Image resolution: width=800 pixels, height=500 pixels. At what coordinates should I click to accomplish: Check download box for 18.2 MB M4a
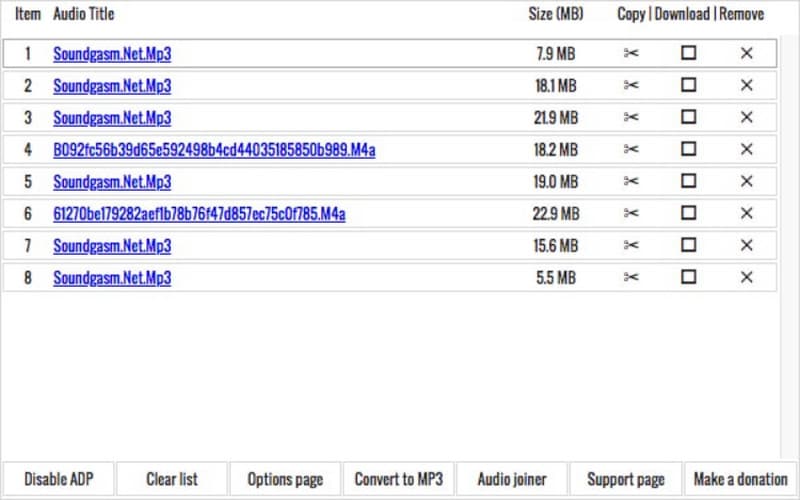pyautogui.click(x=689, y=149)
